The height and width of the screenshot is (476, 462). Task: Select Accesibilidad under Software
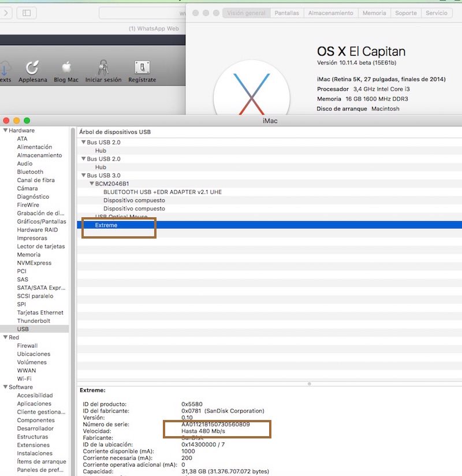(35, 395)
